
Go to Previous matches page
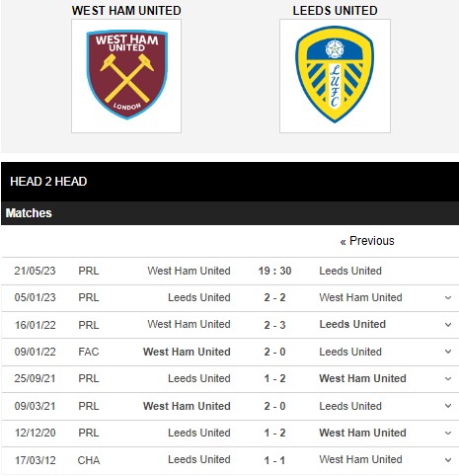pos(367,241)
